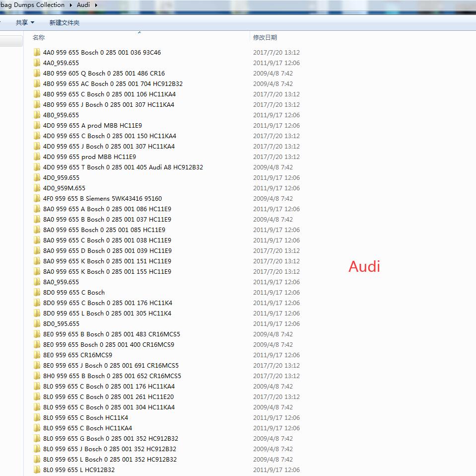476x476 pixels.
Task: Click the date 2011/9/17 12:06 of 4D0_959M.655 row
Action: (x=276, y=188)
